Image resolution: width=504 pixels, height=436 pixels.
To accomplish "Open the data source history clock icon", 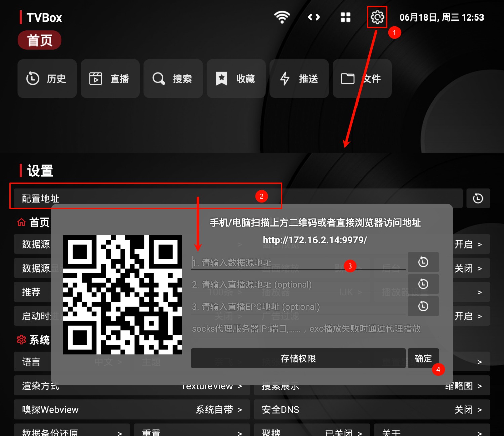I will 423,262.
